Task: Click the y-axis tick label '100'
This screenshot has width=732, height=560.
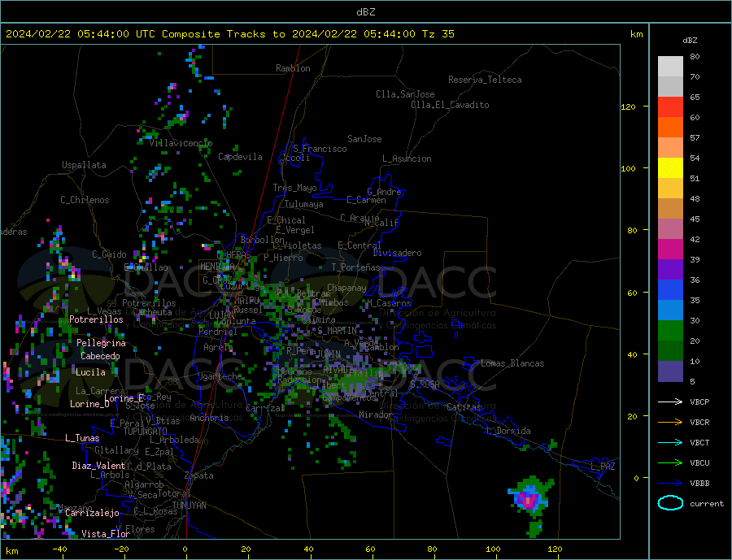Action: [x=629, y=169]
